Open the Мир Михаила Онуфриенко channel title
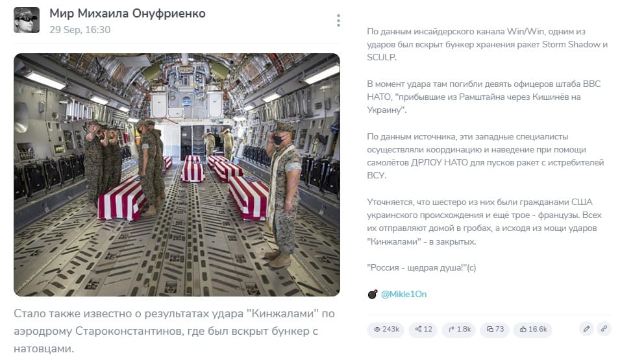Screen dimensions: 620x364 [127, 14]
